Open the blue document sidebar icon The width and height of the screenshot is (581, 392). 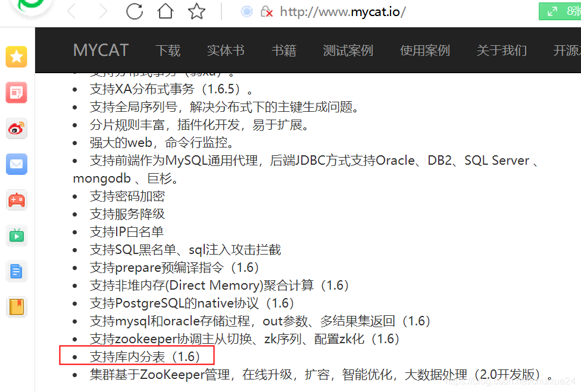[x=16, y=271]
